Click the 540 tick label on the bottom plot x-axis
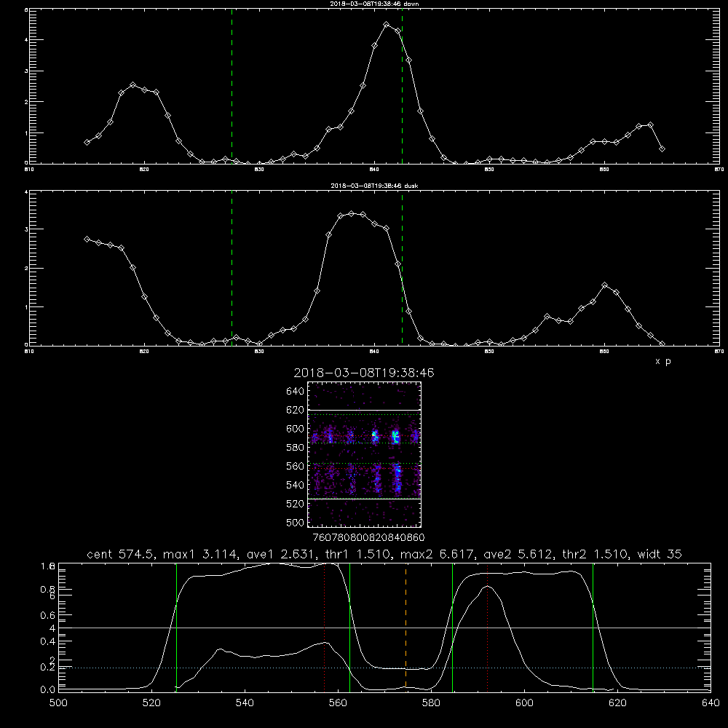Screen dimensions: 728x728 point(245,703)
